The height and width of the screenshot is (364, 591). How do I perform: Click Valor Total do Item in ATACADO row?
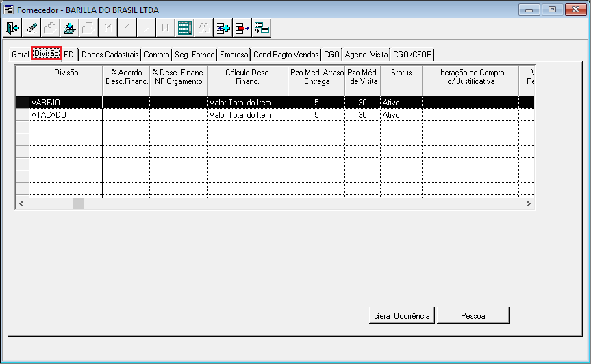[248, 115]
